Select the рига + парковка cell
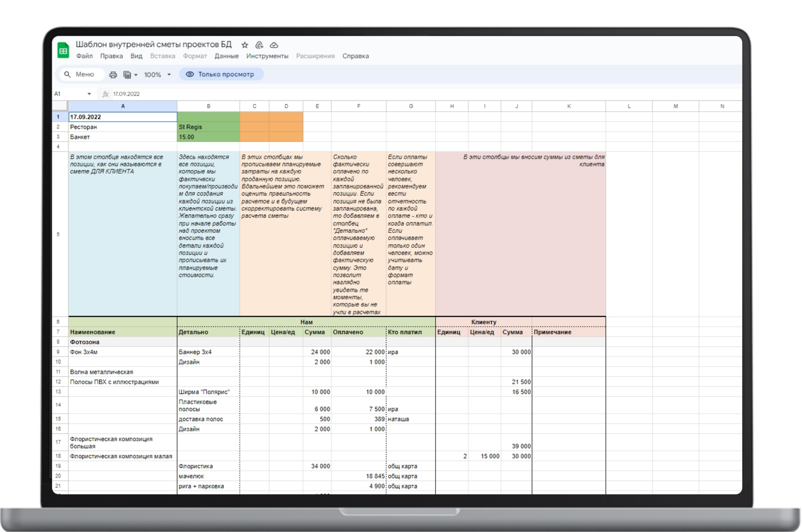 pyautogui.click(x=209, y=486)
